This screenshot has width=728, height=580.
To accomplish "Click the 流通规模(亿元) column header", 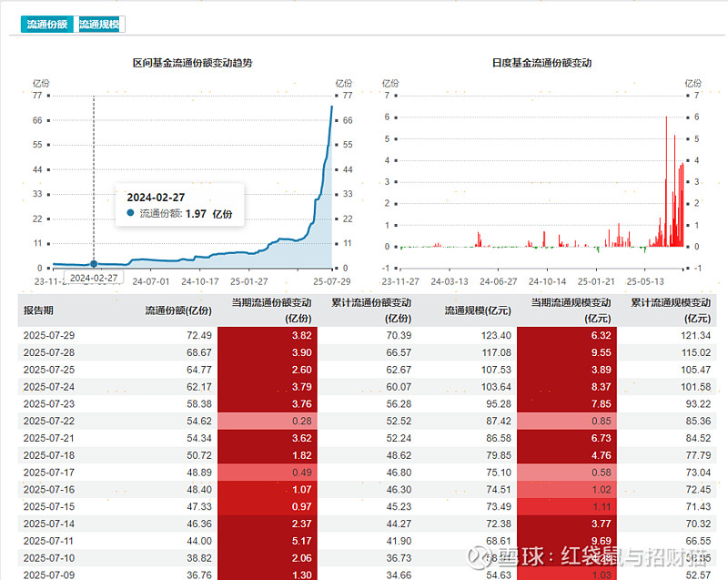I will [x=478, y=310].
